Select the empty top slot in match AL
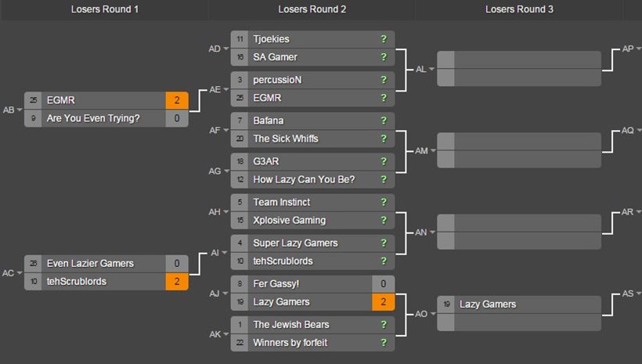 519,59
